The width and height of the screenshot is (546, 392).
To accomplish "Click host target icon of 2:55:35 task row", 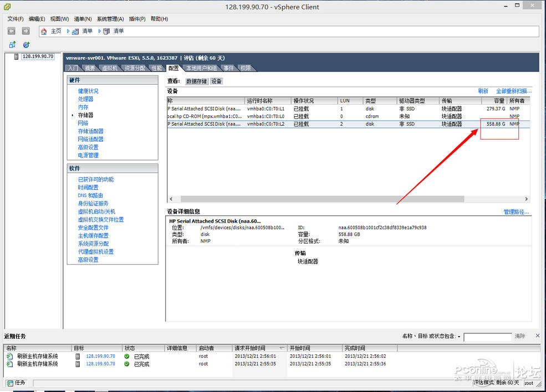I will click(78, 364).
